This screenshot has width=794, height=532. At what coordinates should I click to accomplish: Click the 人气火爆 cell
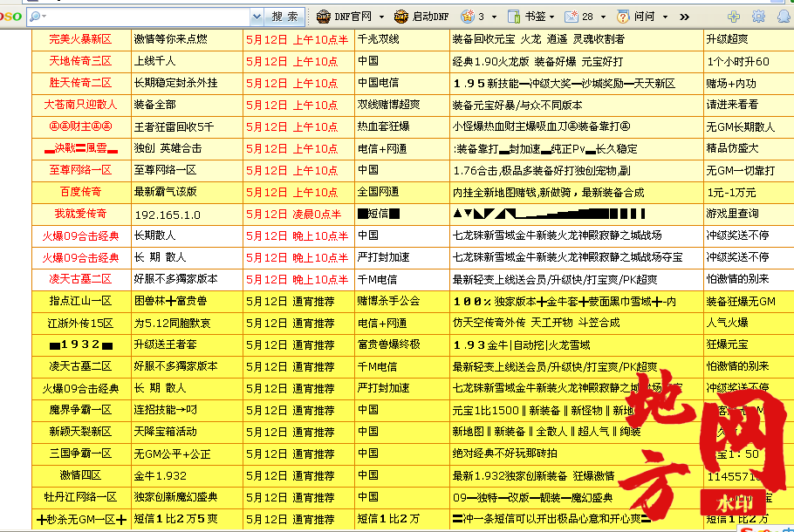tap(728, 323)
